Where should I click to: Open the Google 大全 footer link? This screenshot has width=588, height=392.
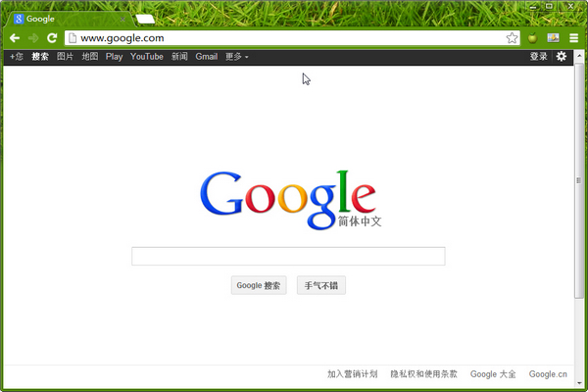pos(493,374)
